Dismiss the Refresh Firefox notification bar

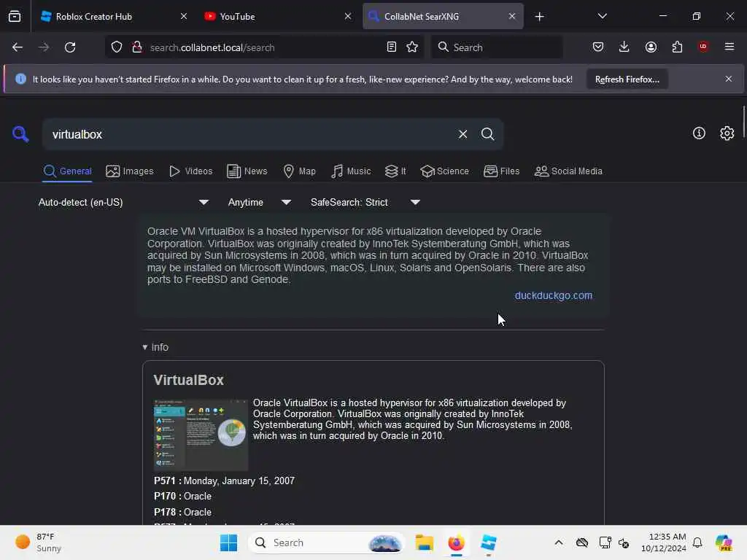(x=729, y=79)
